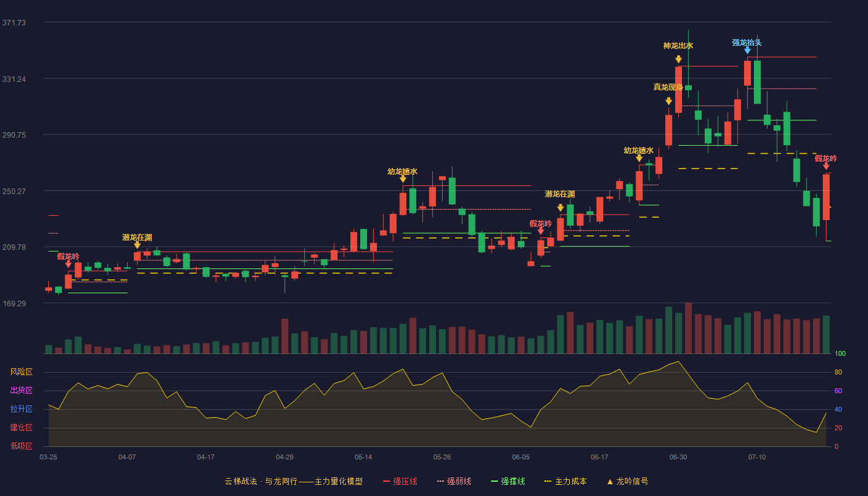
Task: Click the blue arrow under 强龙抬头
Action: click(x=747, y=50)
